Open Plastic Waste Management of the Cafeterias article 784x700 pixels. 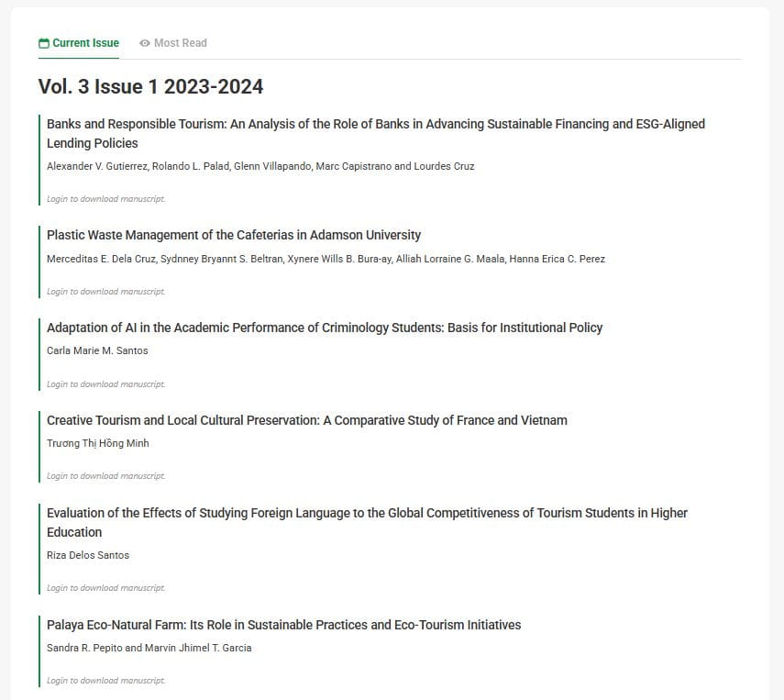click(234, 235)
